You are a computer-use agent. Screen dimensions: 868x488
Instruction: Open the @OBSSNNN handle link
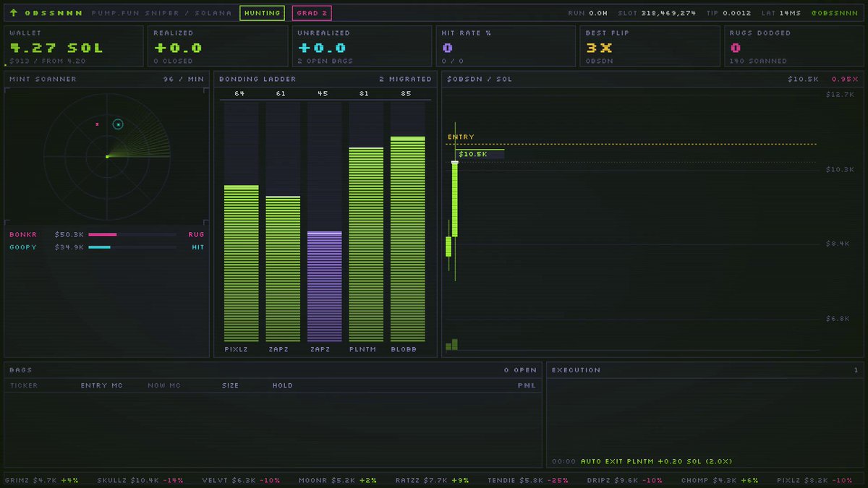[x=835, y=13]
